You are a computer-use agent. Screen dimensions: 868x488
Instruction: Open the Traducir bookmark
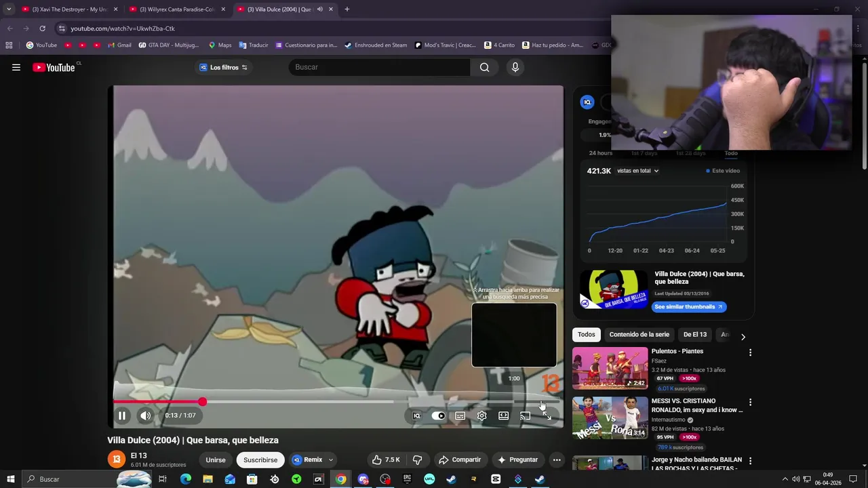[x=254, y=45]
